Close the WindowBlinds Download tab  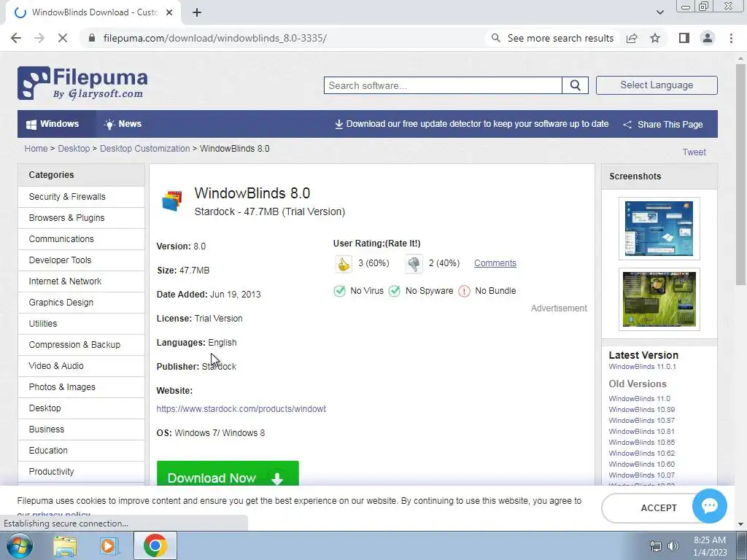point(169,12)
